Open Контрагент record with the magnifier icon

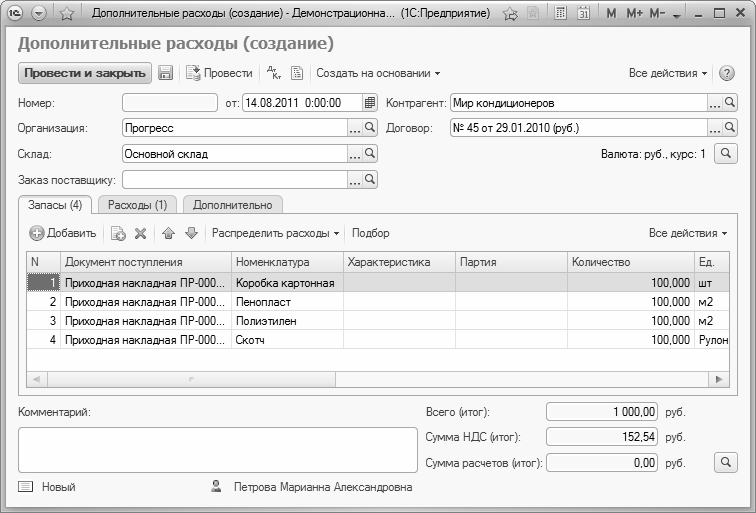tap(730, 103)
